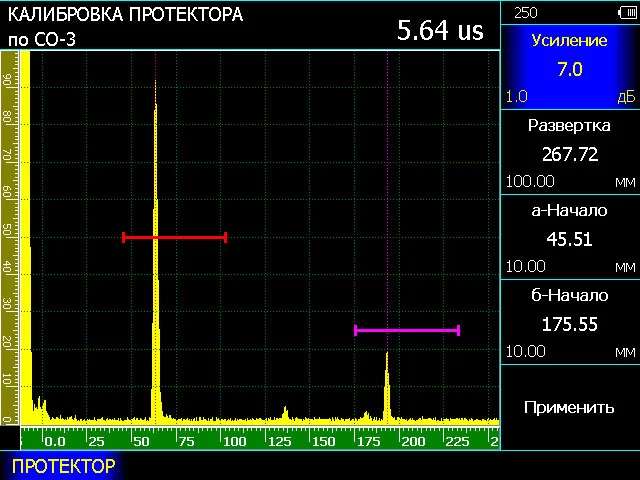Click the б-Начало step value 10.00
This screenshot has height=480, width=640.
pos(525,352)
